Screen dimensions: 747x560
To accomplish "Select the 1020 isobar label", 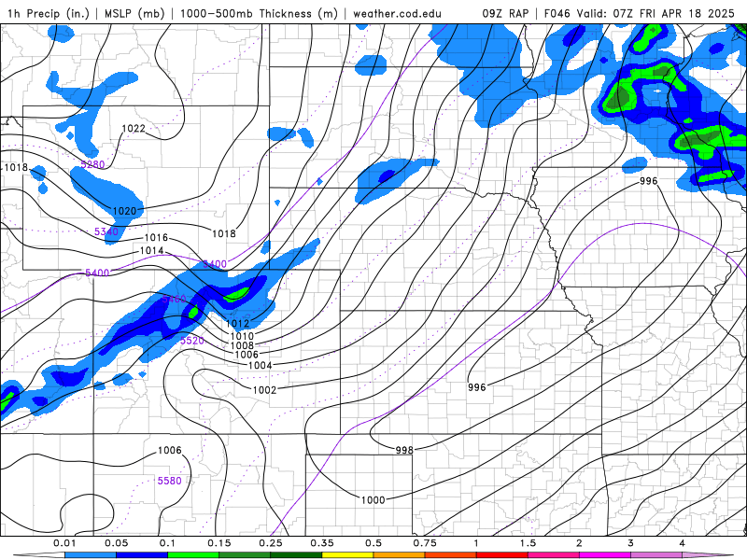I will pyautogui.click(x=125, y=211).
